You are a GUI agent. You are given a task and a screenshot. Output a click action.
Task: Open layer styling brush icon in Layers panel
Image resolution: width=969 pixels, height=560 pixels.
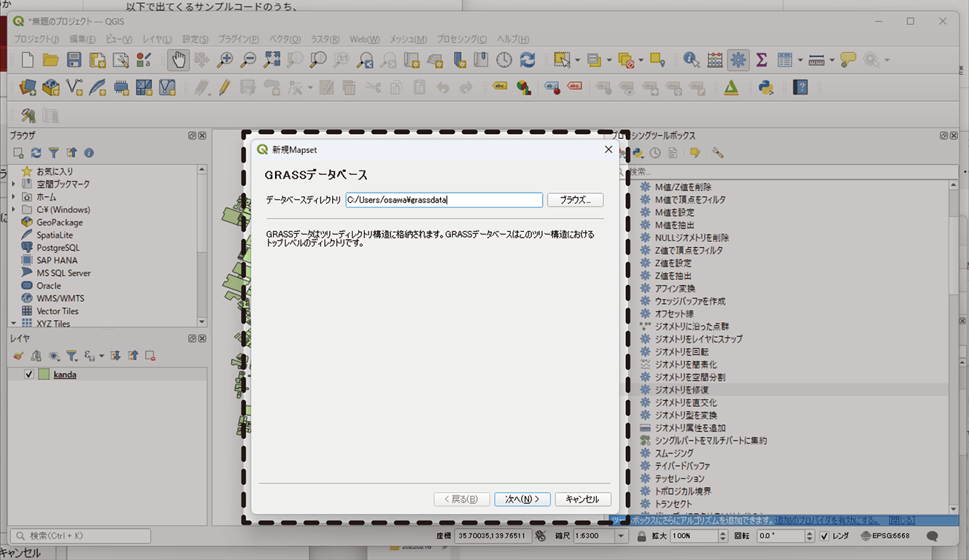point(18,356)
